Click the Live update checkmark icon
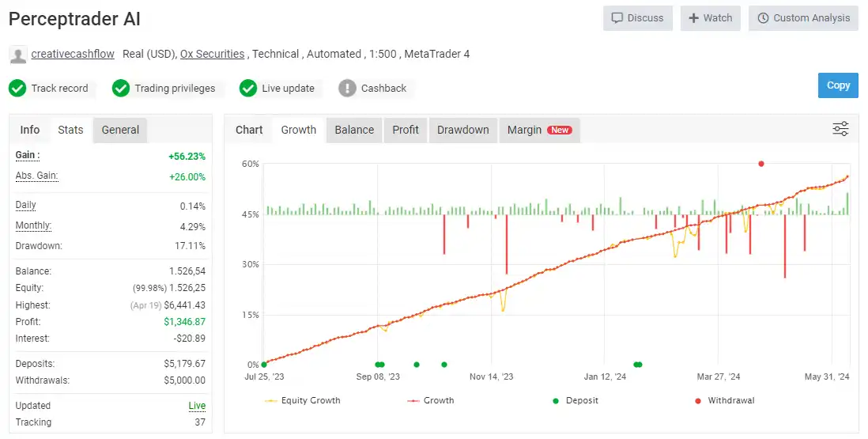The width and height of the screenshot is (868, 439). (x=248, y=88)
